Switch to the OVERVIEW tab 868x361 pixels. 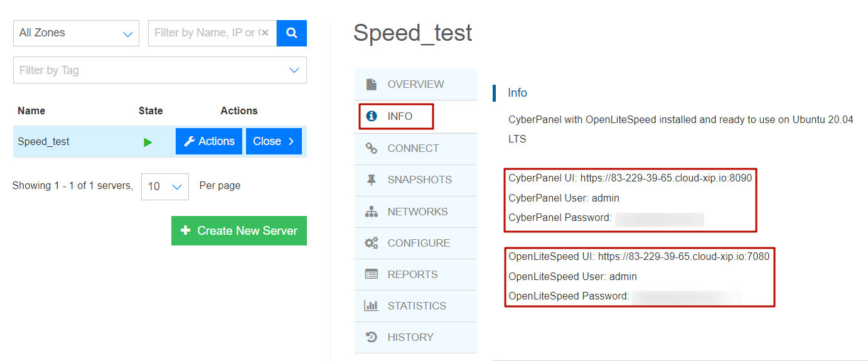[x=415, y=84]
